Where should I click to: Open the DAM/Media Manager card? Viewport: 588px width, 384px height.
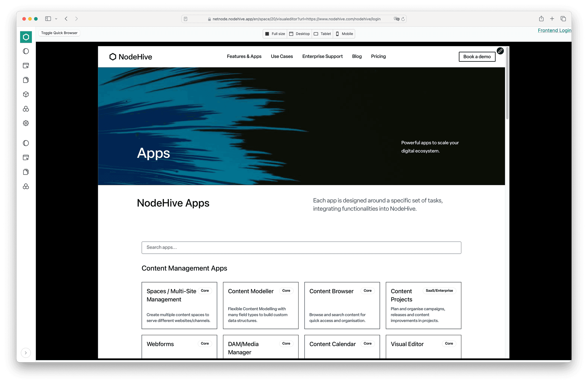tap(261, 347)
